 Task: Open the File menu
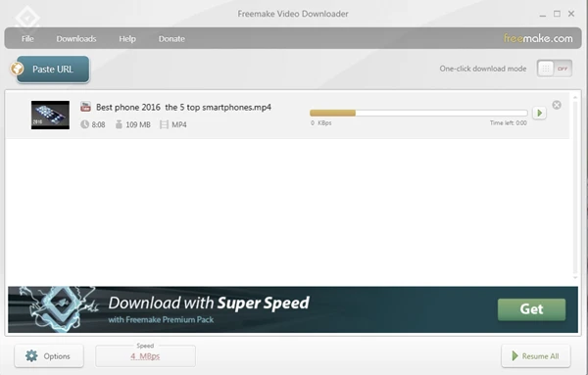[x=27, y=38]
